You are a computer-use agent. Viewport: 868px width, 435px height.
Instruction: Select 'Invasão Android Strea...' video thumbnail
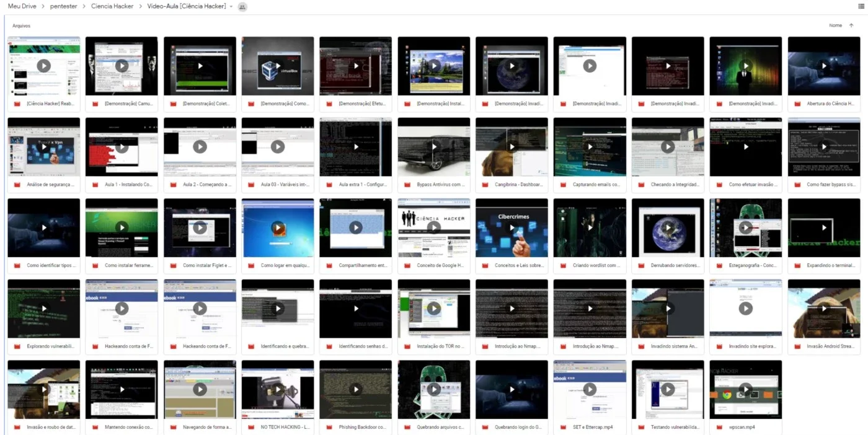824,309
